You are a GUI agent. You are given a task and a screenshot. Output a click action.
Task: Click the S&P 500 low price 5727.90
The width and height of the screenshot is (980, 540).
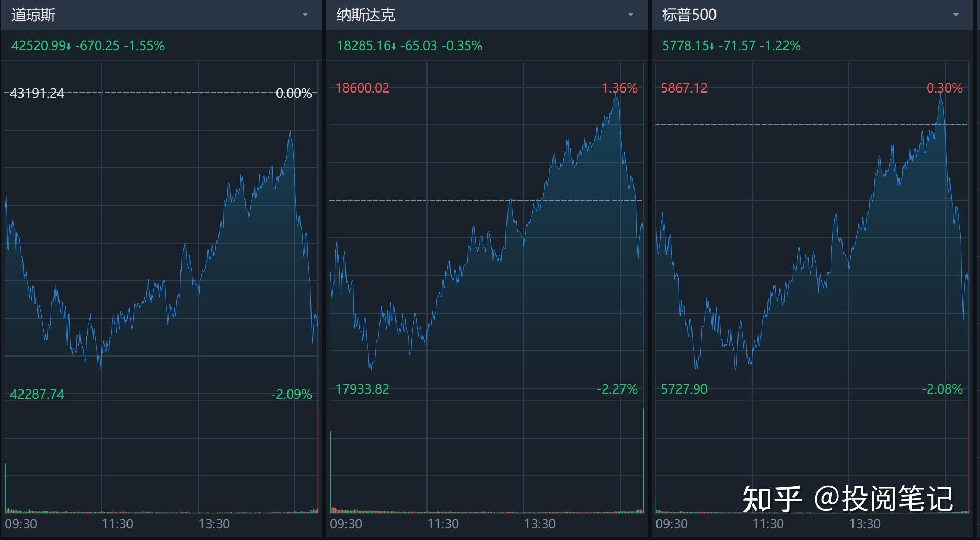(684, 389)
